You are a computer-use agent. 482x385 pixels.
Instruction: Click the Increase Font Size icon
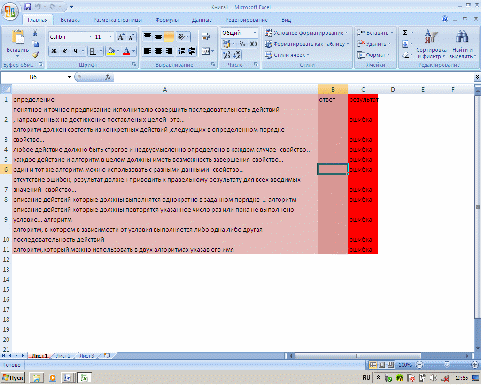point(121,37)
